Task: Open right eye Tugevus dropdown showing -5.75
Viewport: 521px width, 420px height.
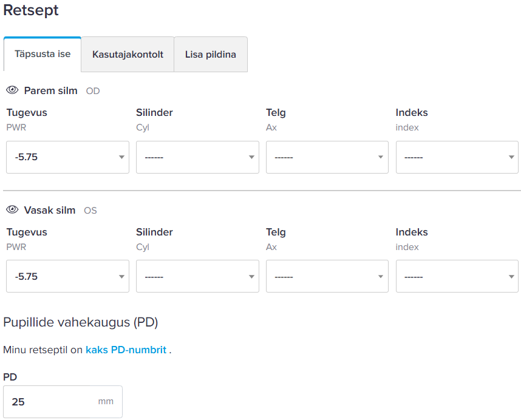Action: [67, 157]
